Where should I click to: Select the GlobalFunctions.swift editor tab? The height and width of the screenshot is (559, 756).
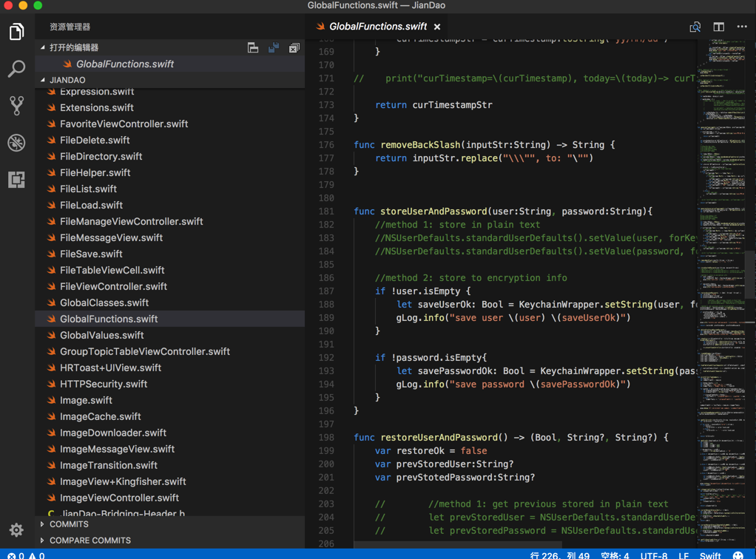(378, 27)
